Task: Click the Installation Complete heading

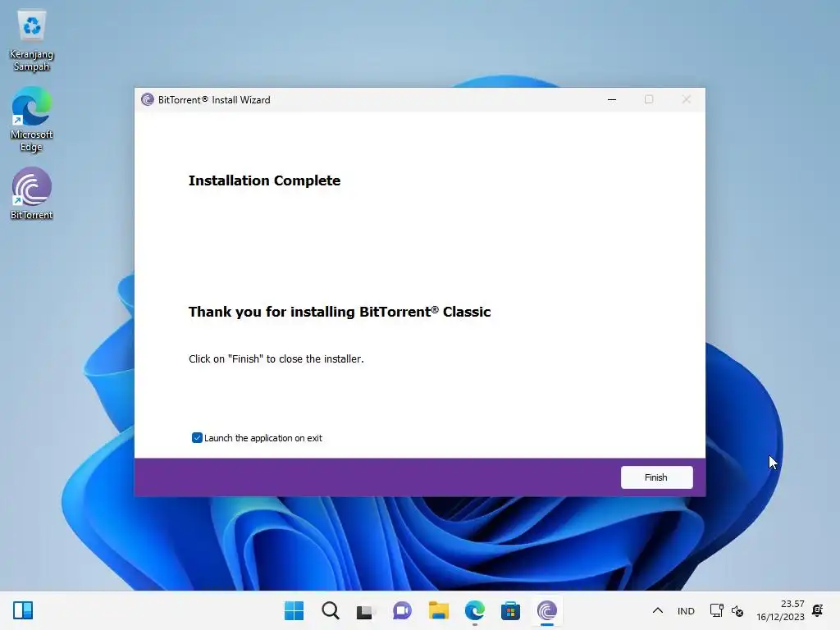Action: click(x=264, y=180)
